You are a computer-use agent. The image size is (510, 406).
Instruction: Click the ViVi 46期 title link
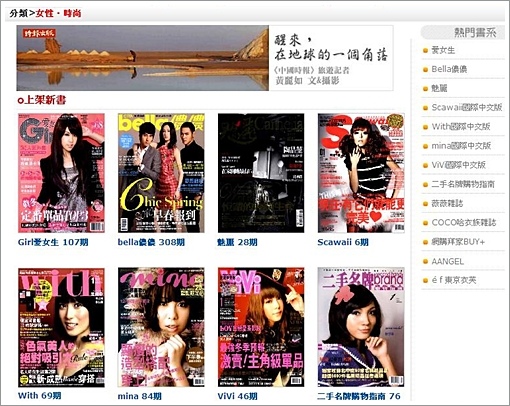click(x=237, y=396)
